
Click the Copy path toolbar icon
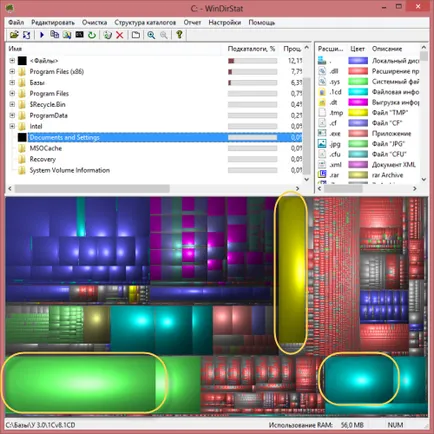point(54,35)
